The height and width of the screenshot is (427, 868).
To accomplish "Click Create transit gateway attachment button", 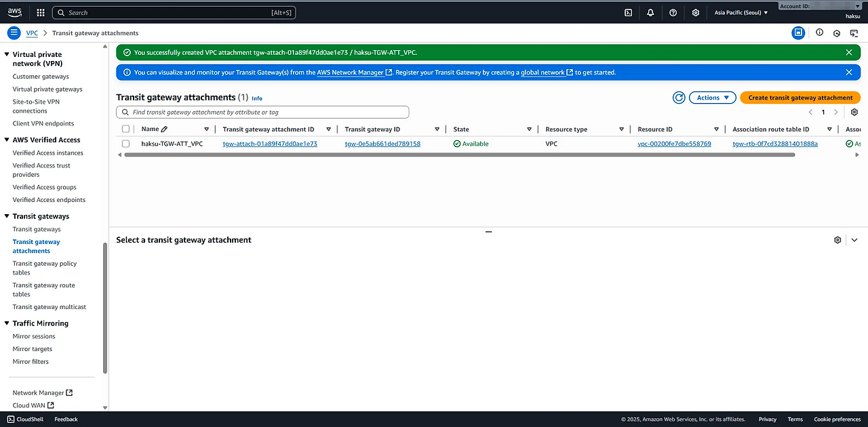I will [x=800, y=98].
